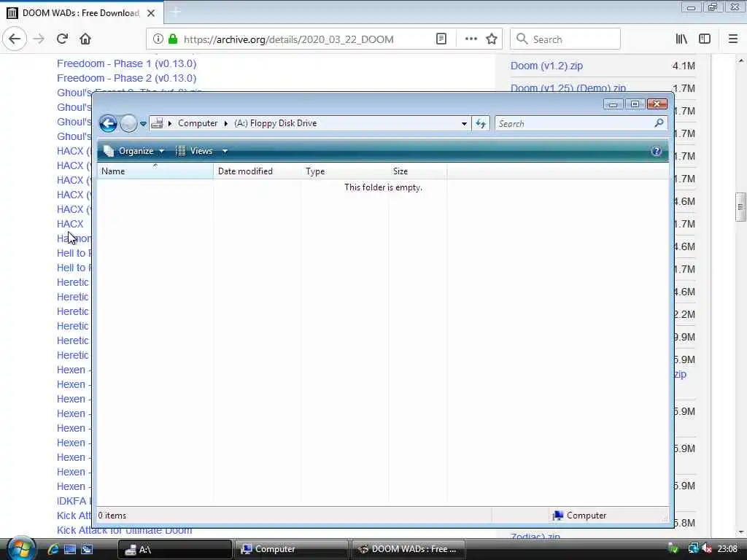Sort by Type column header

click(344, 171)
